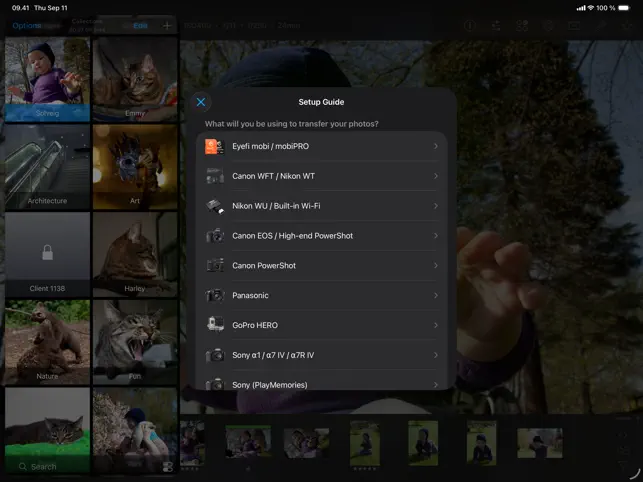643x482 pixels.
Task: Click the Sony α1 camera icon
Action: (x=214, y=355)
